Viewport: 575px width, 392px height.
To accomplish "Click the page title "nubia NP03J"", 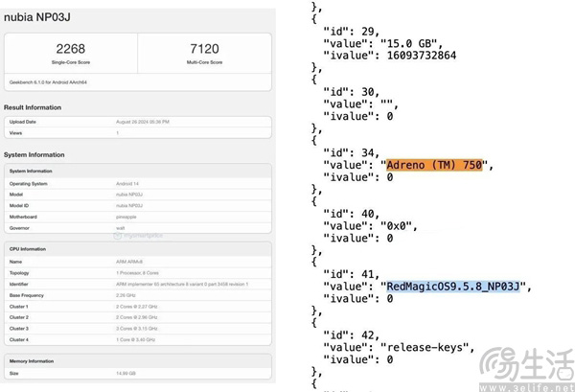I will [37, 17].
